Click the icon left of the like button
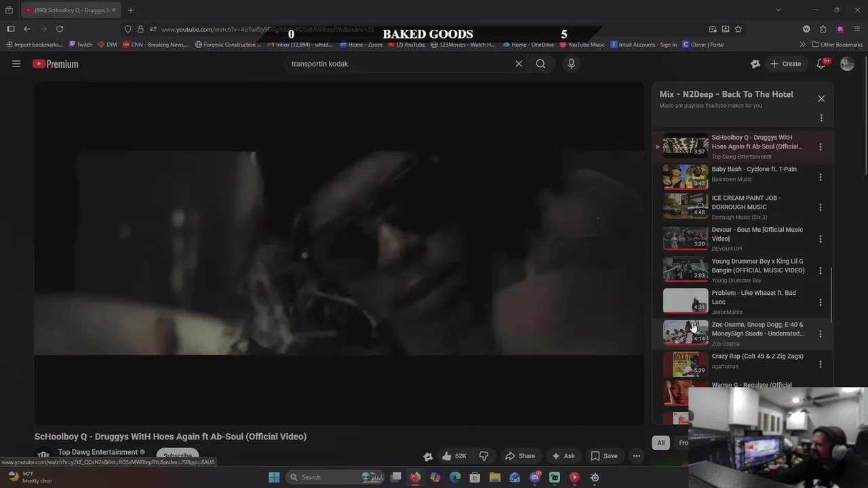 click(x=428, y=456)
